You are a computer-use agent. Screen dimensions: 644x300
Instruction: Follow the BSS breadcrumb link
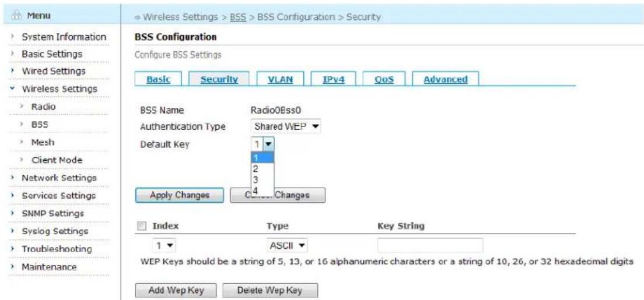[x=237, y=17]
